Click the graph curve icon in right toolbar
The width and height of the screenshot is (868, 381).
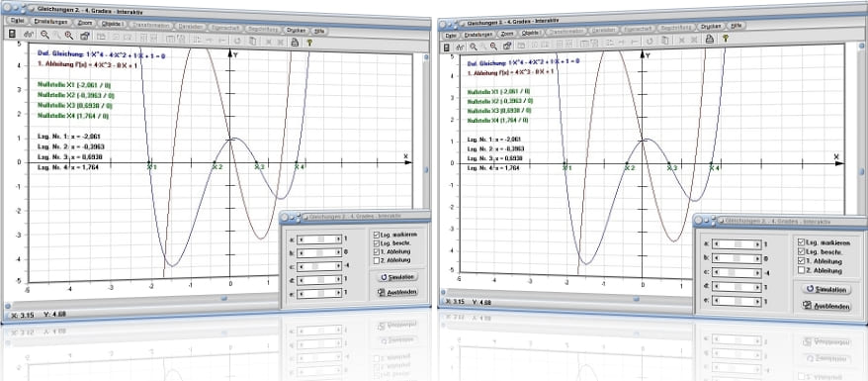click(x=461, y=48)
